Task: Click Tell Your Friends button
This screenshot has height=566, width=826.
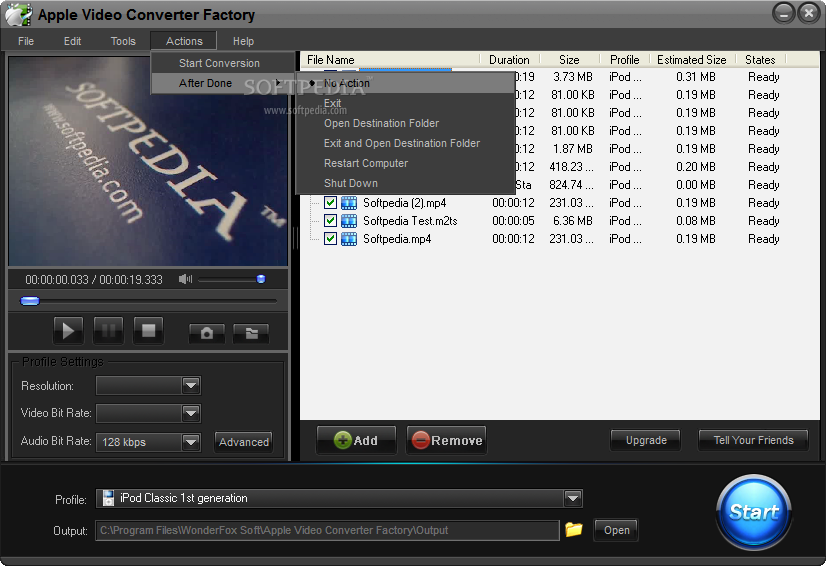Action: (x=753, y=440)
